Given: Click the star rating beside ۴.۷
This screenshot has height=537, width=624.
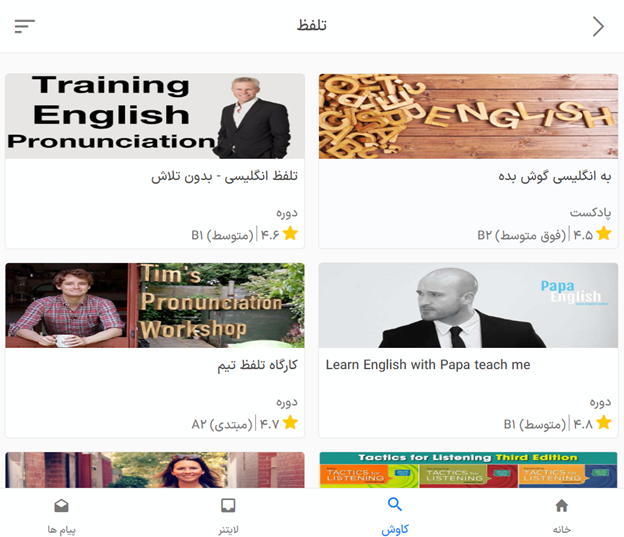Looking at the screenshot, I should point(291,423).
